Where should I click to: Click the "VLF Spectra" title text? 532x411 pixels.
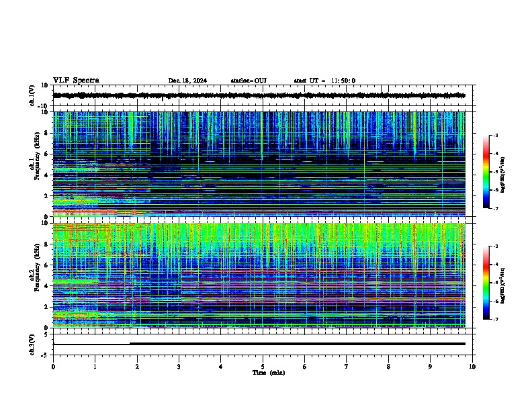coord(76,81)
